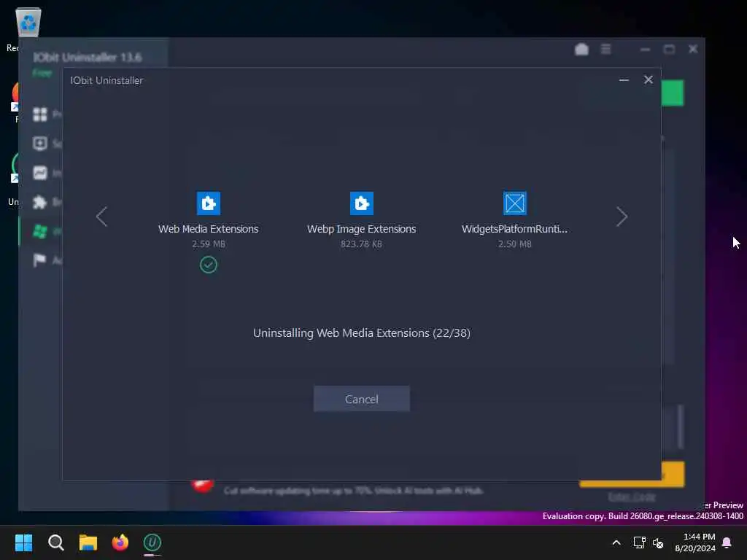Screen dimensions: 747x560
Task: Click the 'Webp Image Extensions' label
Action: (x=361, y=229)
